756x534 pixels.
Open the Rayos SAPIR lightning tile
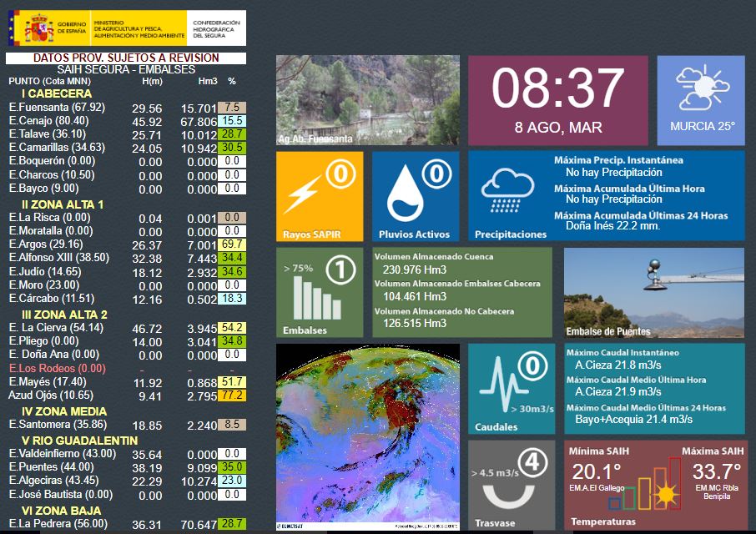pos(320,196)
